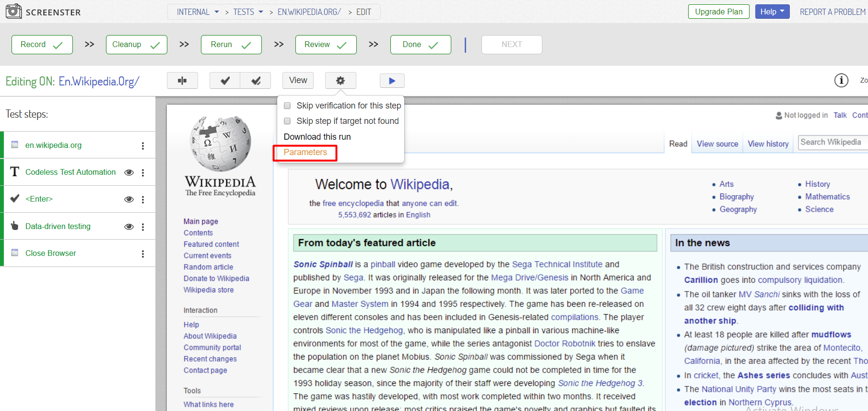Click the EN.WIKIPEDIA.ORG/ breadcrumb
This screenshot has height=411, width=868.
point(309,12)
